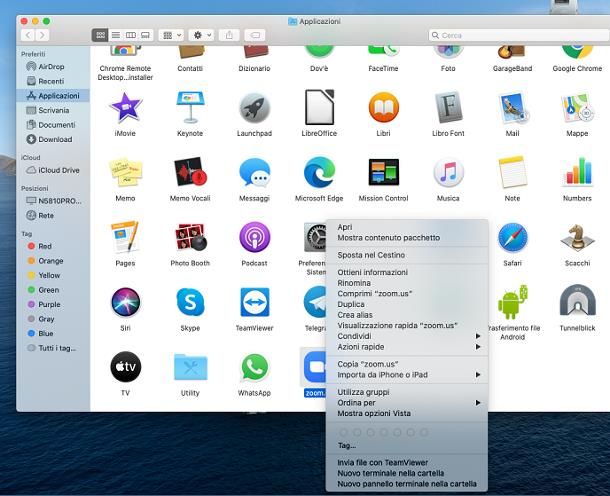610x496 pixels.
Task: Choose Crea alias
Action: pos(407,315)
